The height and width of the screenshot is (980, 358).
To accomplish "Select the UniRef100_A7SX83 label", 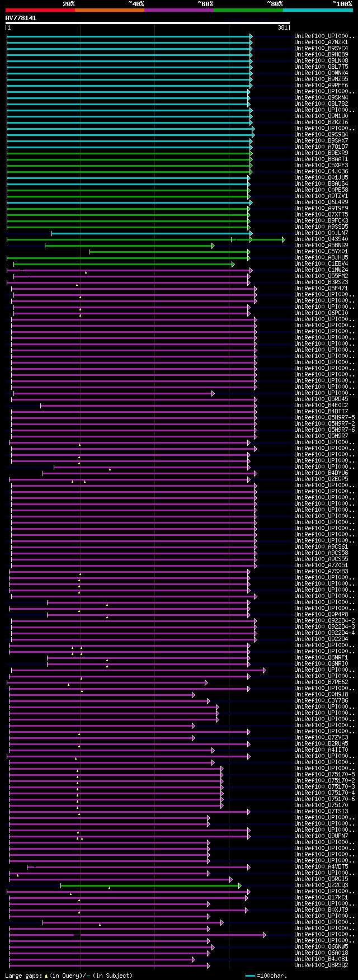I will coord(321,571).
